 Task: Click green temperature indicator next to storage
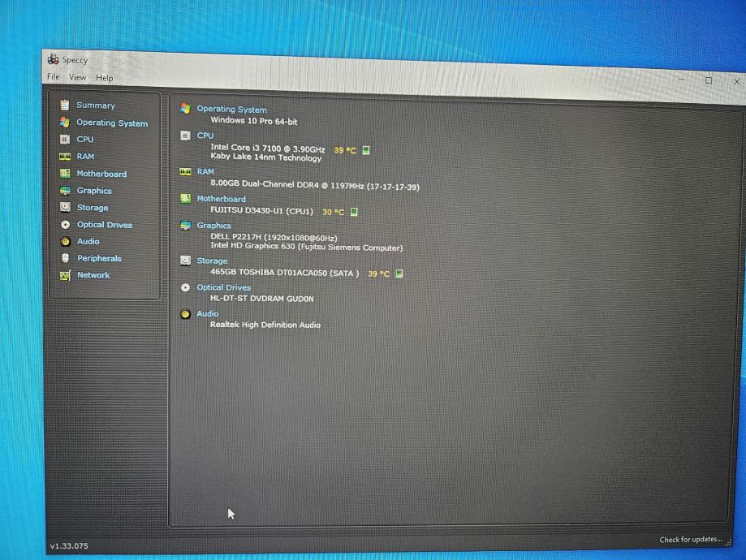pos(399,274)
